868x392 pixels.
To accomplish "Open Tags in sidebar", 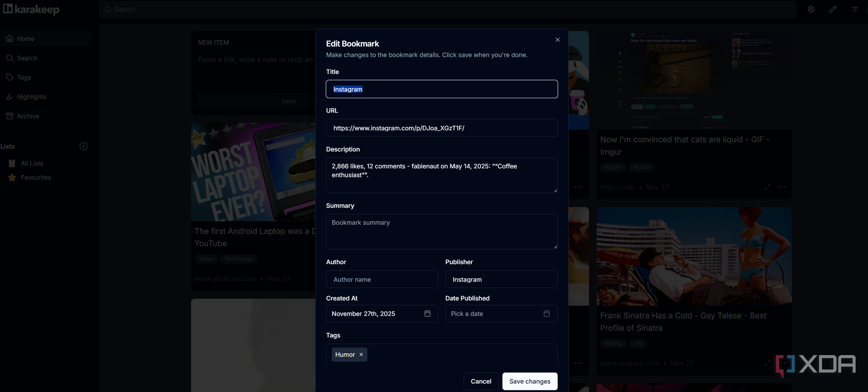I will coord(46,77).
